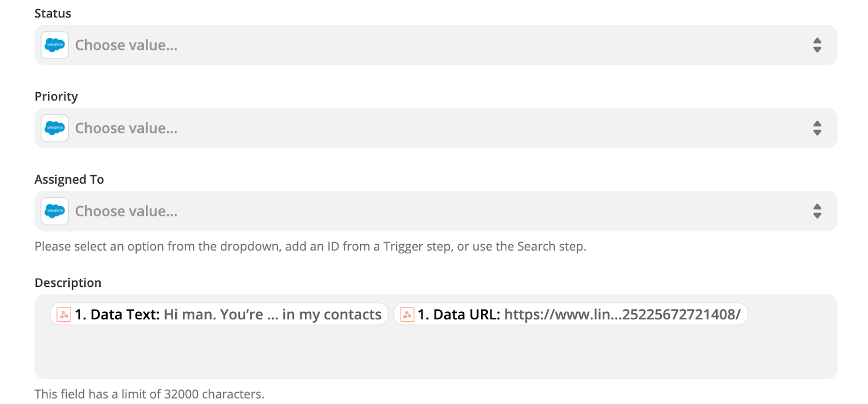Click the Assigned To 'Choose value...' placeholder

click(x=126, y=211)
